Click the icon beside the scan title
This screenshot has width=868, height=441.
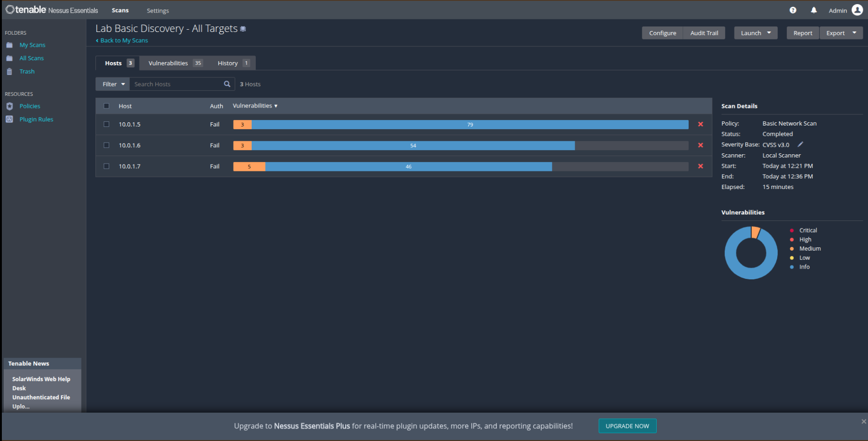pyautogui.click(x=243, y=29)
